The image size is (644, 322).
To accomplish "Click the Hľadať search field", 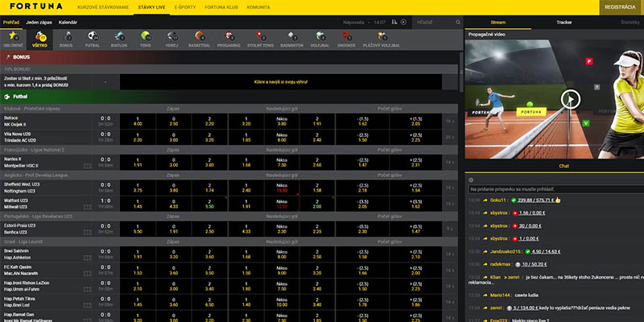I will click(435, 23).
